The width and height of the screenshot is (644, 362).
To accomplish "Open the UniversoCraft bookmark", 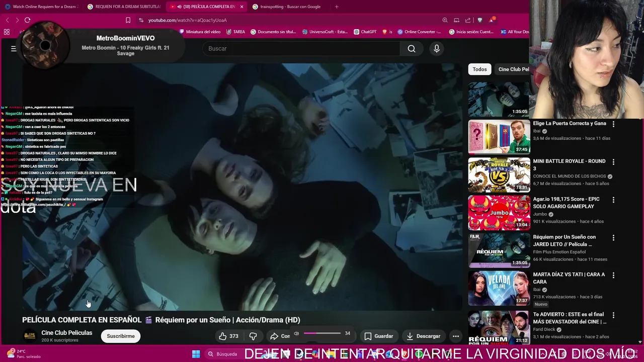I will point(325,32).
